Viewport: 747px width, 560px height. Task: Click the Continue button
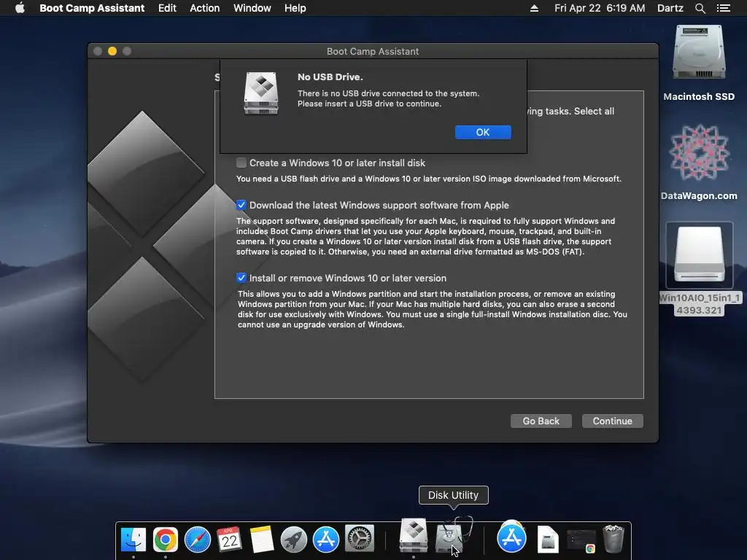(x=613, y=421)
